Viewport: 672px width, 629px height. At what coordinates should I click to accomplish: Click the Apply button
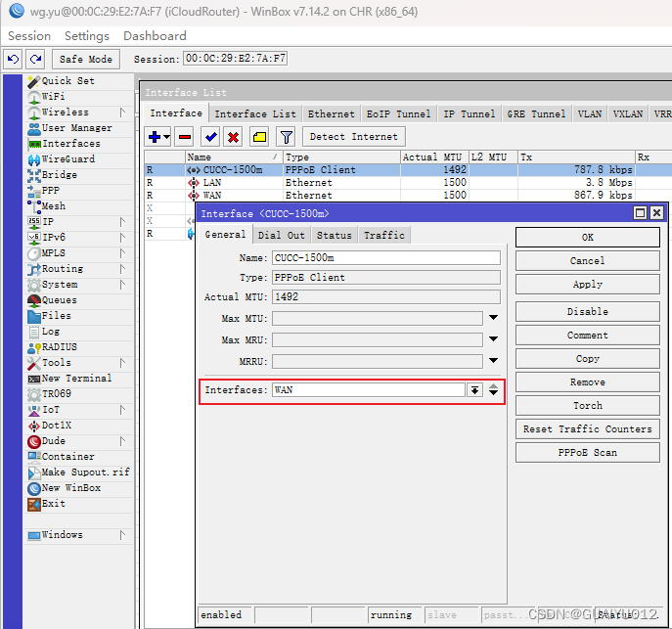(x=587, y=284)
